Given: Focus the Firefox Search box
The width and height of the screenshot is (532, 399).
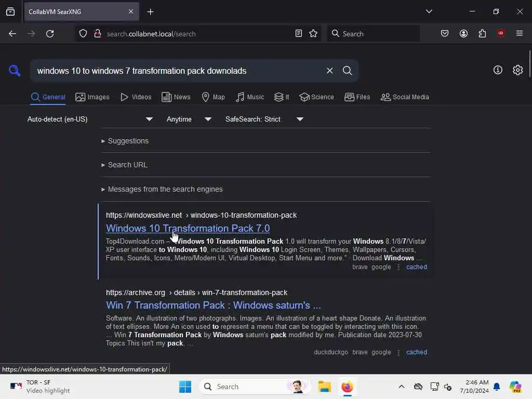Looking at the screenshot, I should 373,34.
